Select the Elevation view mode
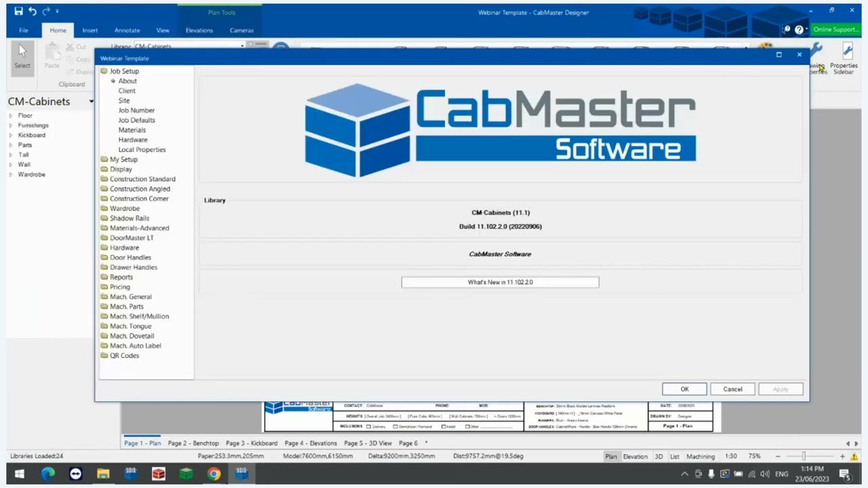The height and width of the screenshot is (488, 868). tap(635, 456)
